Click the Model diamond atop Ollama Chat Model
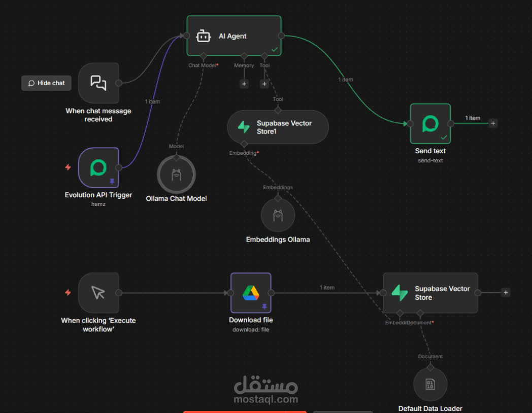The width and height of the screenshot is (532, 413). click(x=176, y=157)
